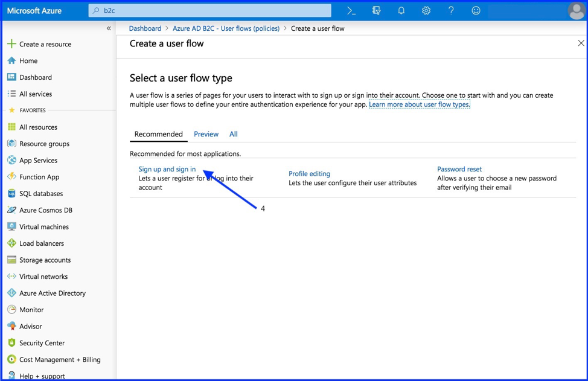Open Advisor label in sidebar
Screen dimensions: 588x381
pos(31,326)
